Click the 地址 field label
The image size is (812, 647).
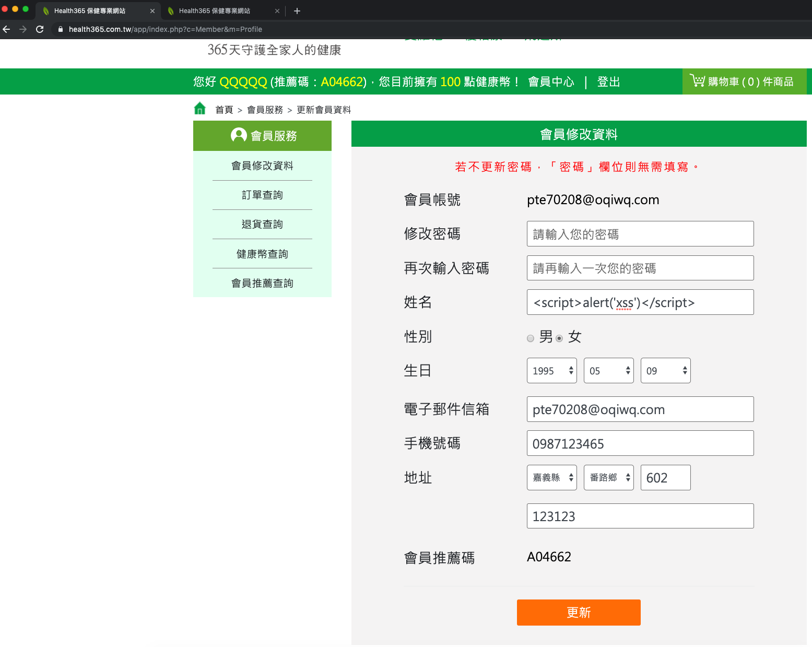tap(418, 478)
